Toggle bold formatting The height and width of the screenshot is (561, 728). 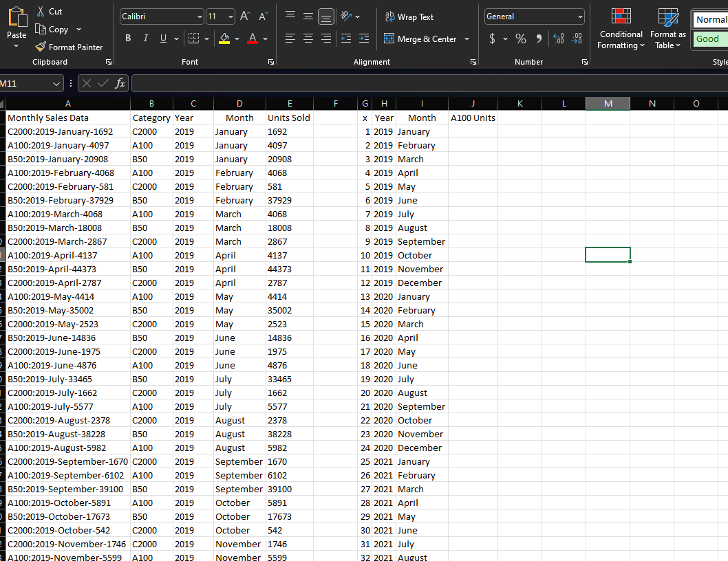point(127,38)
